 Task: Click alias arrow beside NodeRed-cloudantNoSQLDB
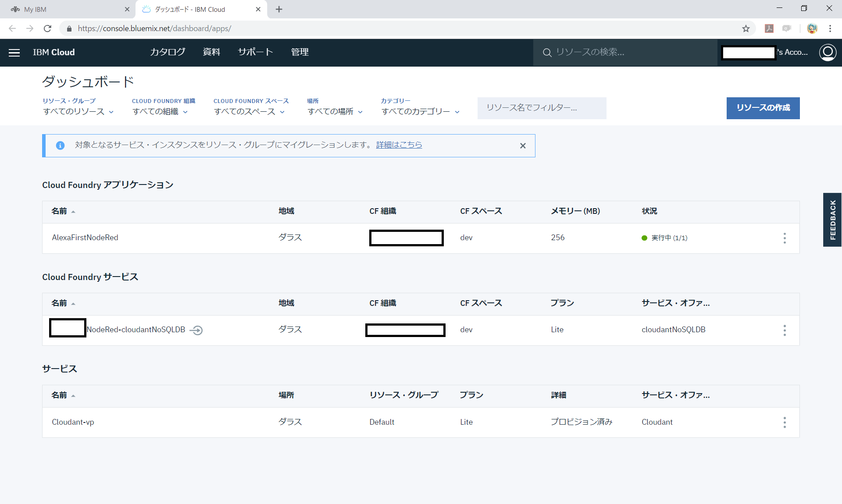196,330
